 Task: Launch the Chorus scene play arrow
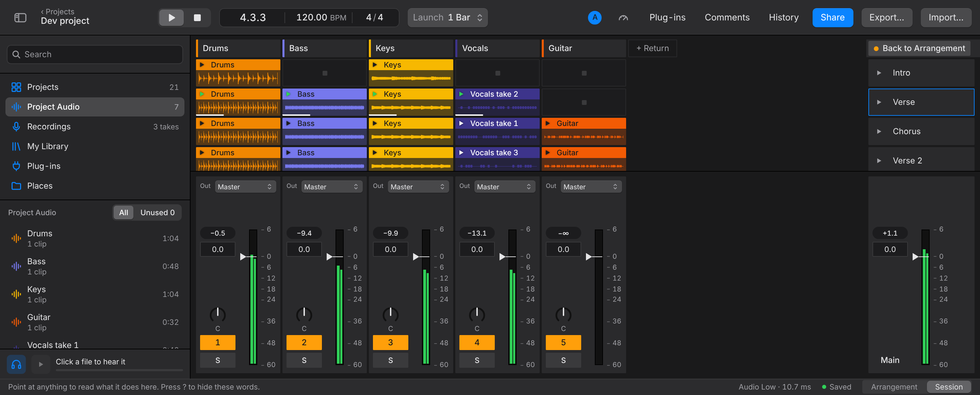pos(879,131)
